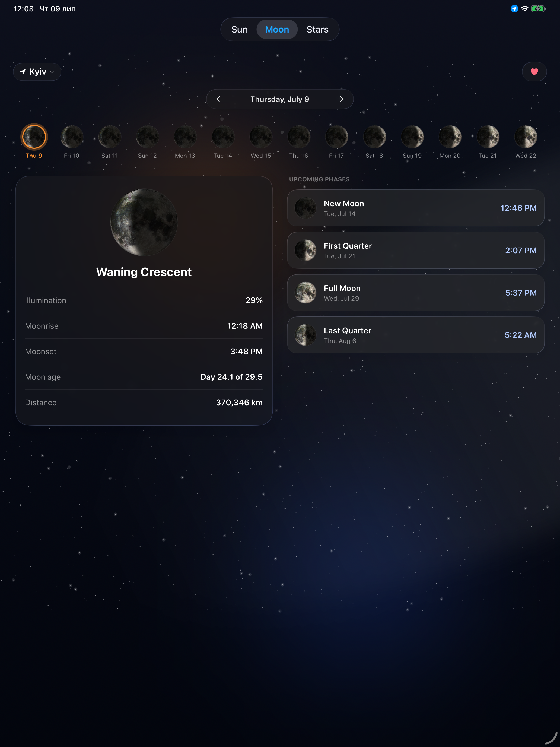The height and width of the screenshot is (747, 560).
Task: Tap the Full Moon icon
Action: [x=306, y=293]
